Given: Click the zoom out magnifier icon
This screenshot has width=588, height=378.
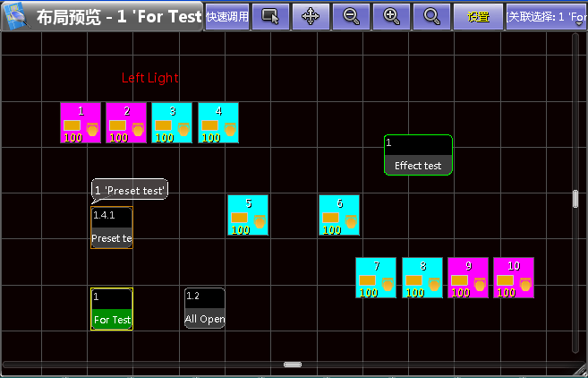Looking at the screenshot, I should [351, 16].
